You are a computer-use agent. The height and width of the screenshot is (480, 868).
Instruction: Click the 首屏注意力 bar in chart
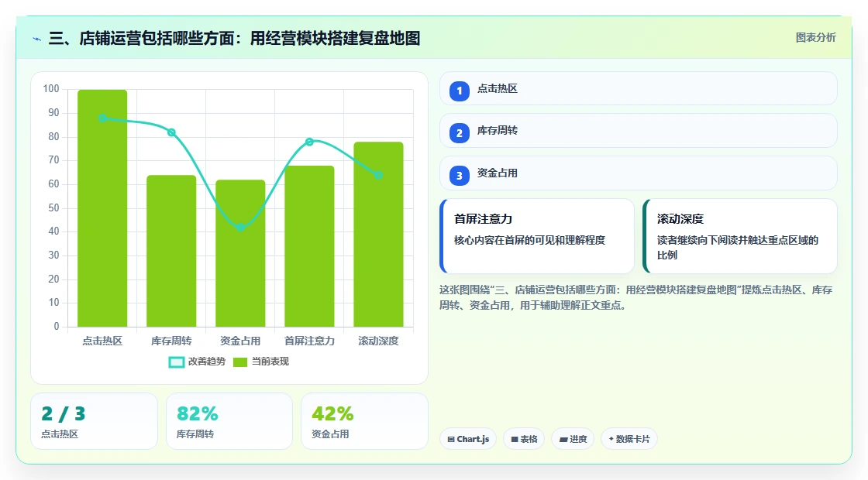tap(309, 246)
